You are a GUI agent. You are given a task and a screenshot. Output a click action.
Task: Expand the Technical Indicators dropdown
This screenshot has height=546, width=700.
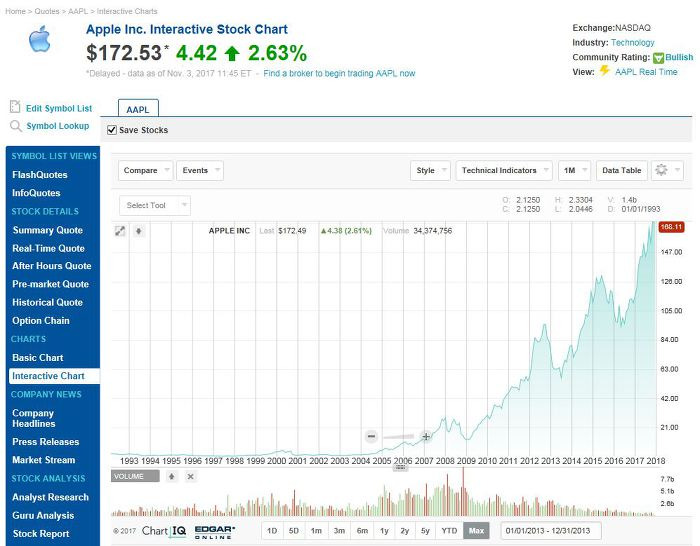point(504,171)
